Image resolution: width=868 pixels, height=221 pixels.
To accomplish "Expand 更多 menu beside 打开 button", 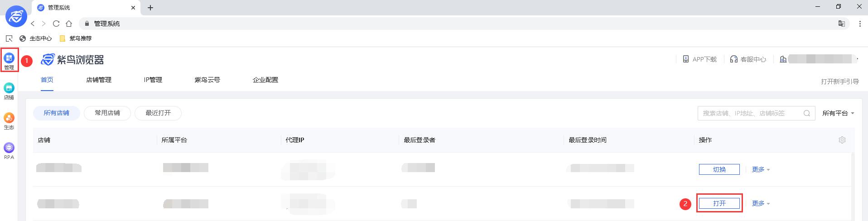I will pos(761,203).
